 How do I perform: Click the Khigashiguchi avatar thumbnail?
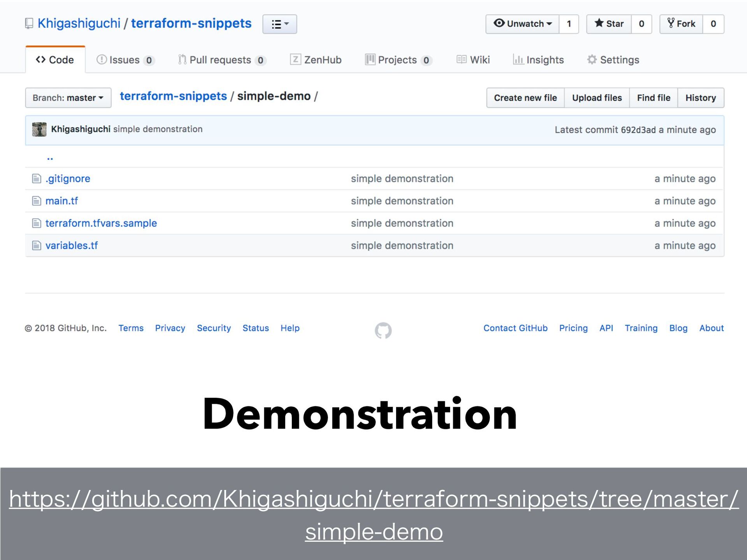[39, 129]
